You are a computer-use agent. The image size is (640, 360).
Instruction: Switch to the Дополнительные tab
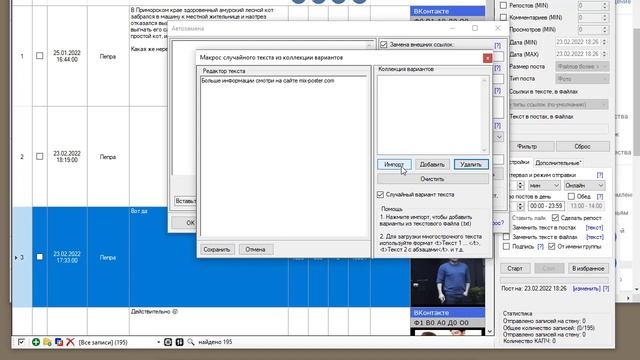pyautogui.click(x=558, y=163)
